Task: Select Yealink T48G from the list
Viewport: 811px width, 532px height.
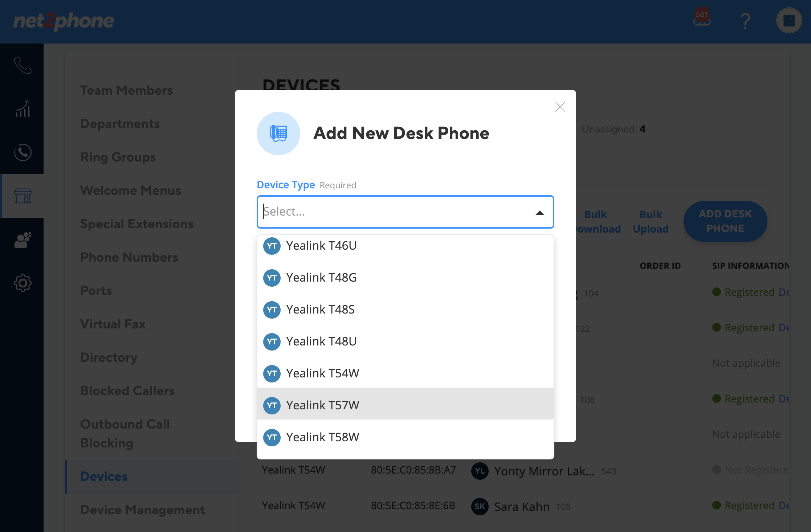Action: (405, 278)
